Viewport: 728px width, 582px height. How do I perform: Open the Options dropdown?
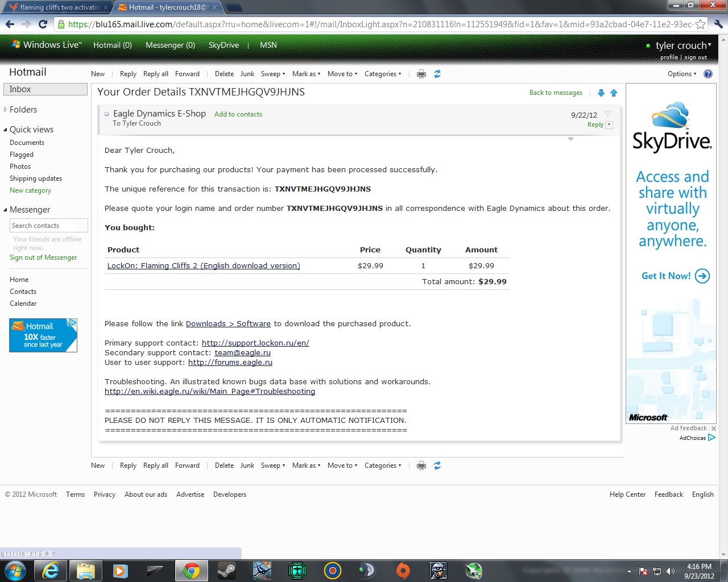[682, 74]
